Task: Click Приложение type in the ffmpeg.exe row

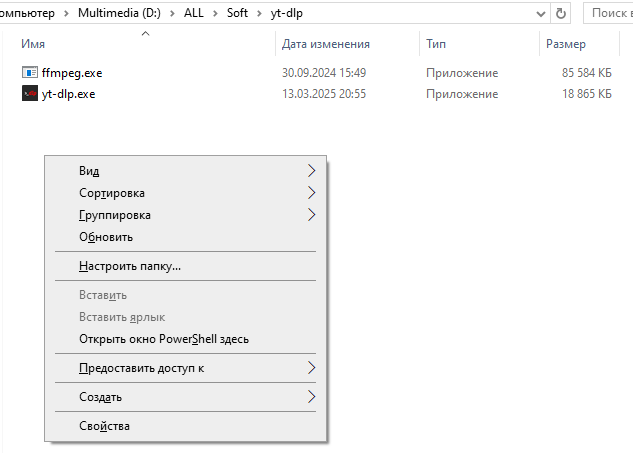Action: (462, 73)
